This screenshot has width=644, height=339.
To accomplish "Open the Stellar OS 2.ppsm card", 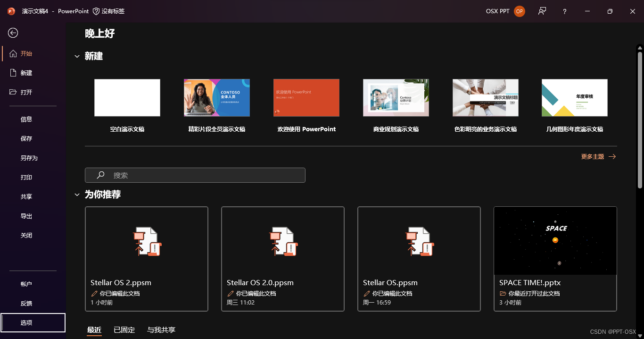I will pos(147,259).
